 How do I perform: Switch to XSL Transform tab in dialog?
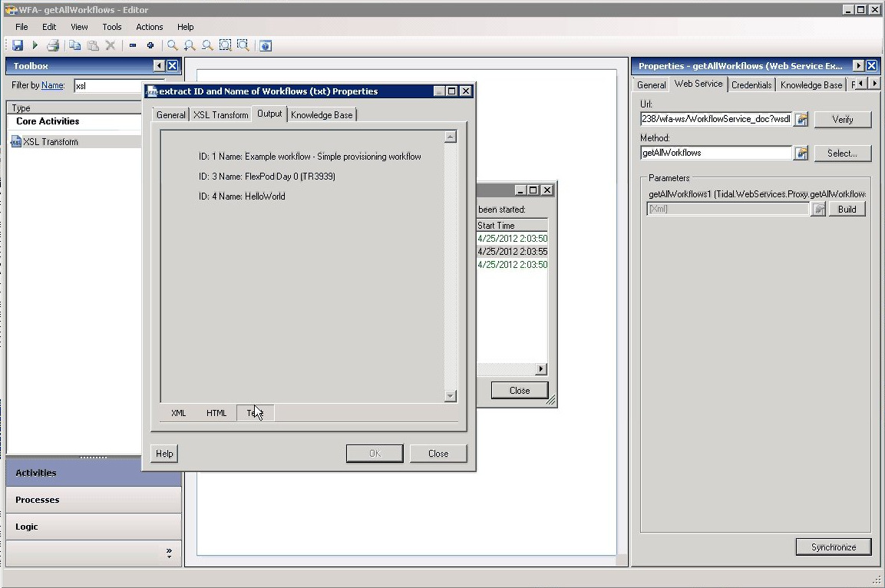point(221,114)
